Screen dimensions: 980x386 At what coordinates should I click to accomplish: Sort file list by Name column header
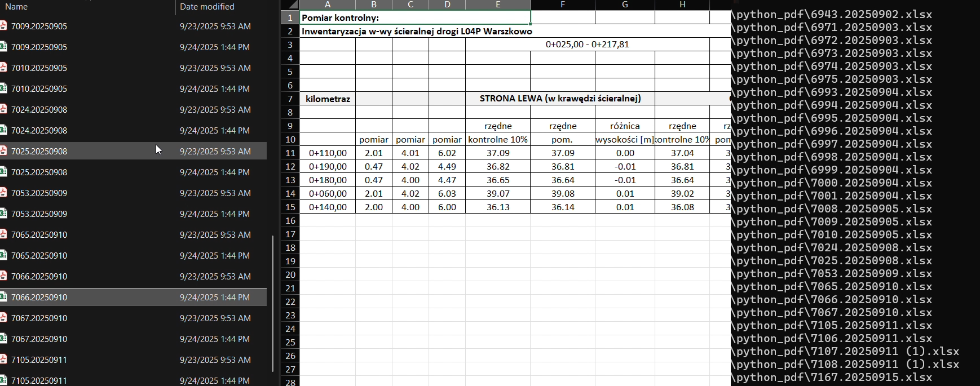(x=87, y=7)
